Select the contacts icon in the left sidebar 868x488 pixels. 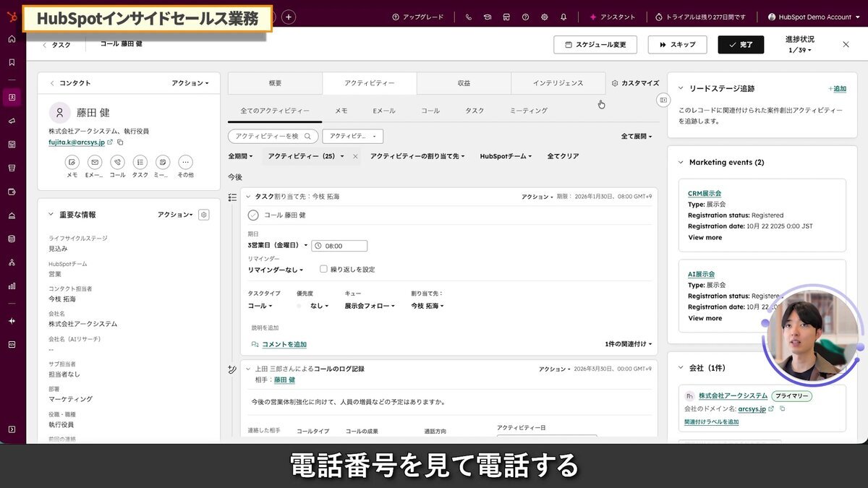point(12,97)
